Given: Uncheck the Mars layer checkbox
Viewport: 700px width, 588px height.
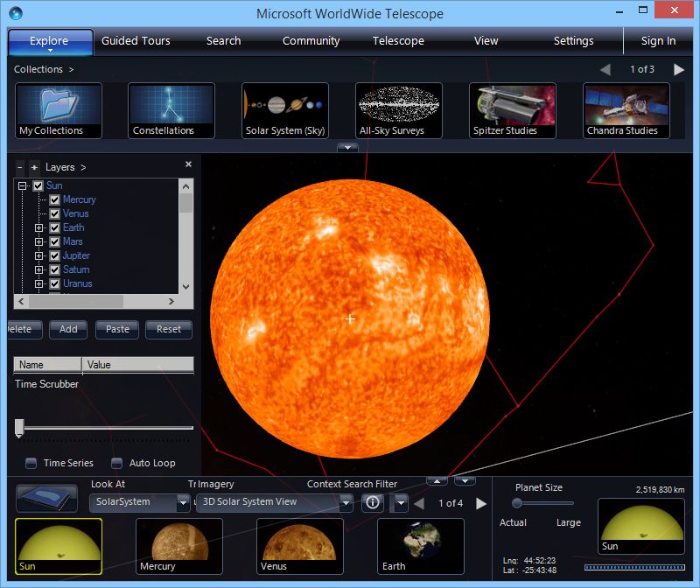Looking at the screenshot, I should (54, 242).
